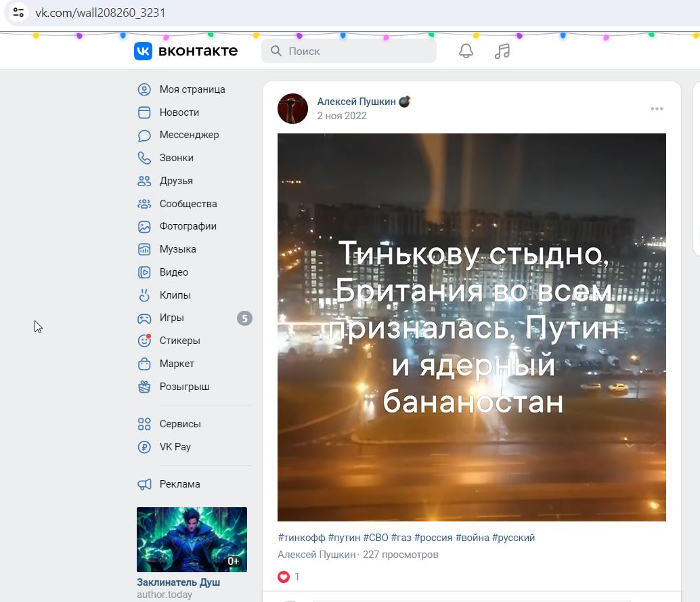Click the Стикеры smiley icon
The width and height of the screenshot is (700, 602).
point(144,341)
